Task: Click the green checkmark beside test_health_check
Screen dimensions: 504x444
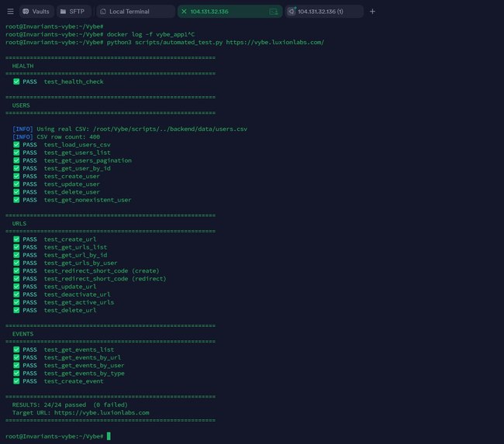Action: [16, 81]
